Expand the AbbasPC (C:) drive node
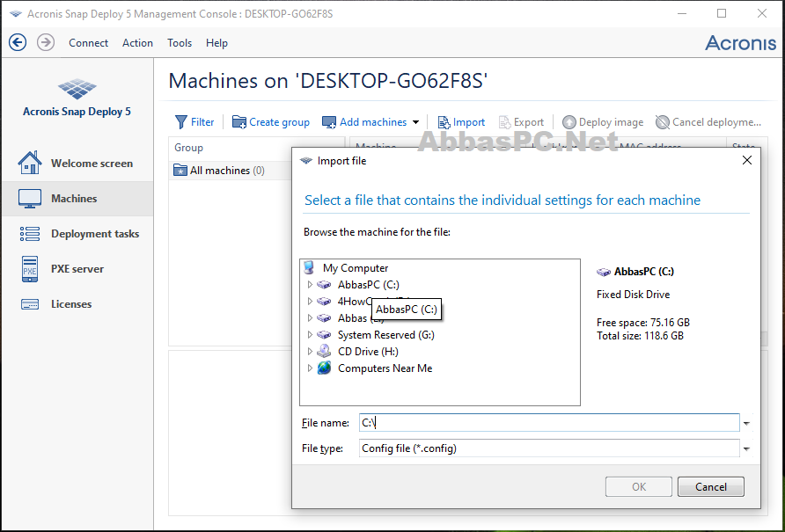The width and height of the screenshot is (785, 532). 310,285
